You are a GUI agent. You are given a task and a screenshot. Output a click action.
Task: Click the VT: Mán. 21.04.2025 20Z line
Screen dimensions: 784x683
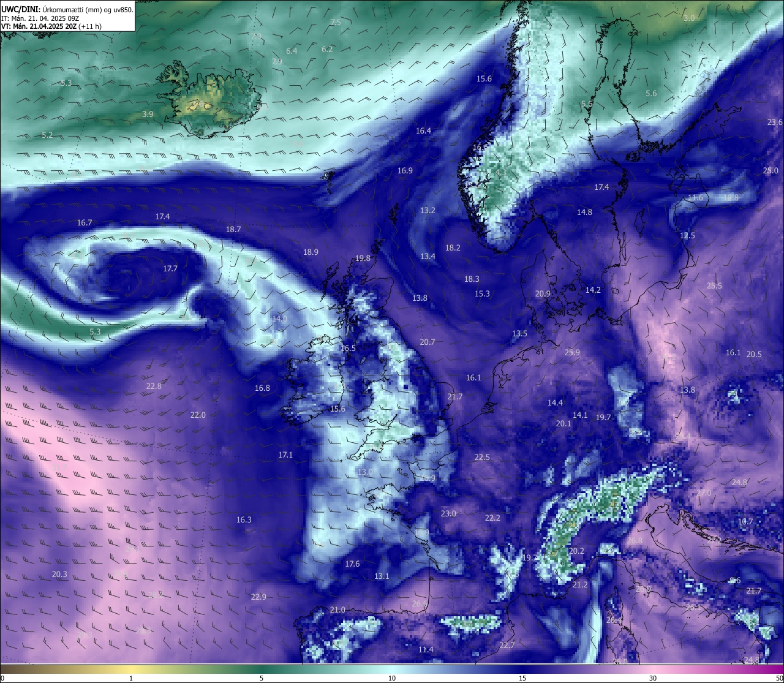click(51, 26)
